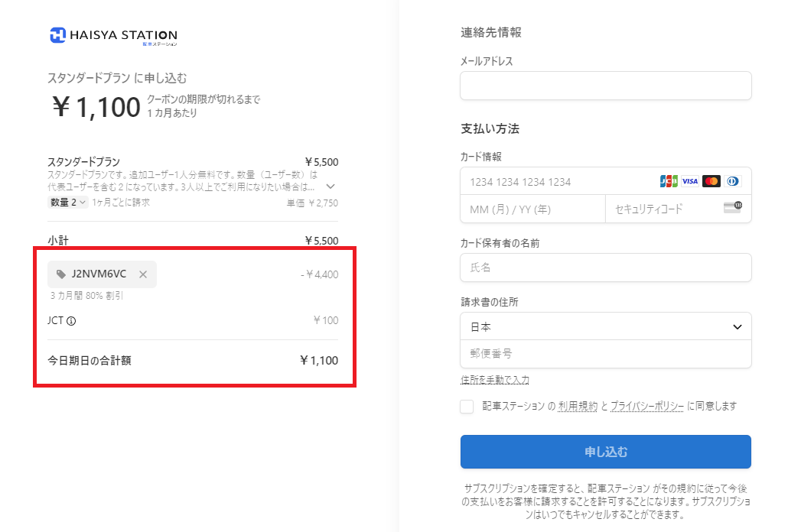The image size is (801, 532).
Task: Focus the メールアドレス email field
Action: 606,86
